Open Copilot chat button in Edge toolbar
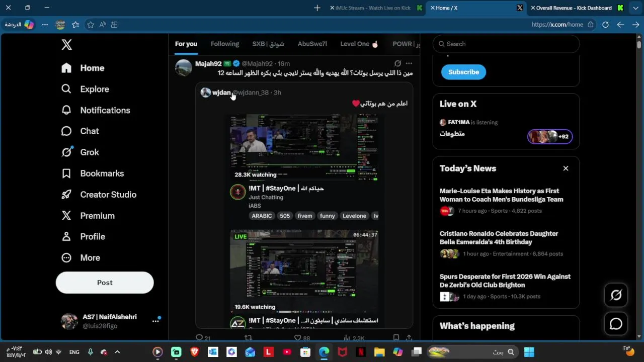Image resolution: width=644 pixels, height=362 pixels. click(x=20, y=25)
